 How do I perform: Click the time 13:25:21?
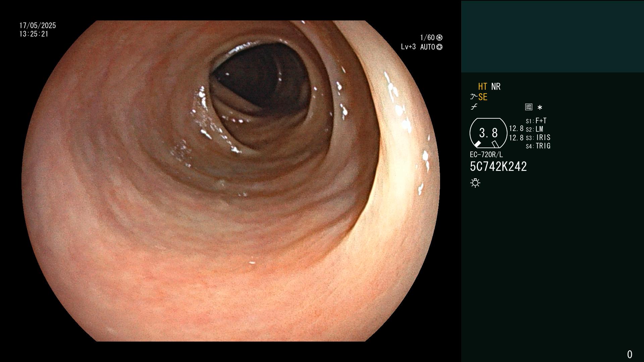click(x=34, y=34)
